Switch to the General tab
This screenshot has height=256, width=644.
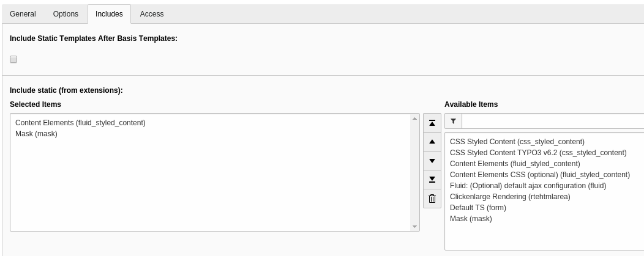(x=23, y=14)
